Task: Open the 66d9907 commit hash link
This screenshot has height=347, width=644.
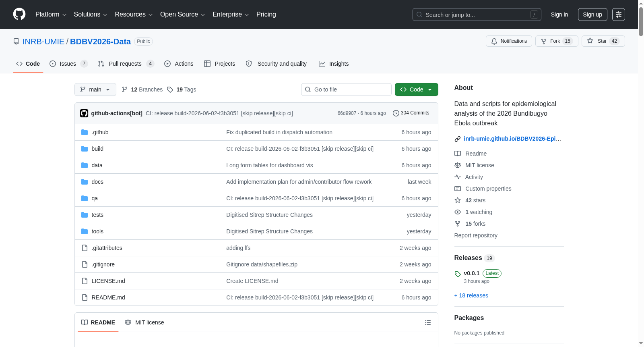Action: [347, 113]
